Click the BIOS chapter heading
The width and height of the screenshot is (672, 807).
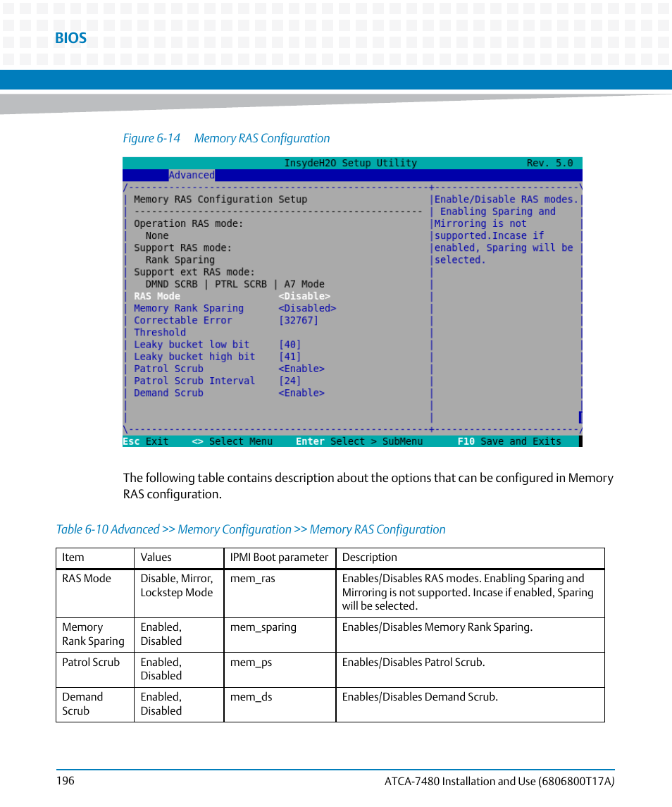(70, 38)
